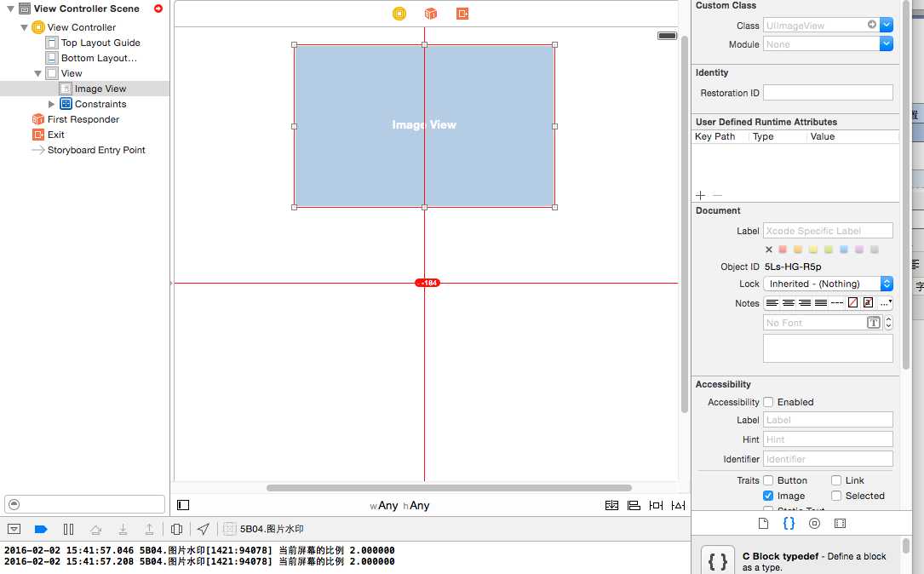
Task: Clear label color with the X button
Action: tap(768, 250)
